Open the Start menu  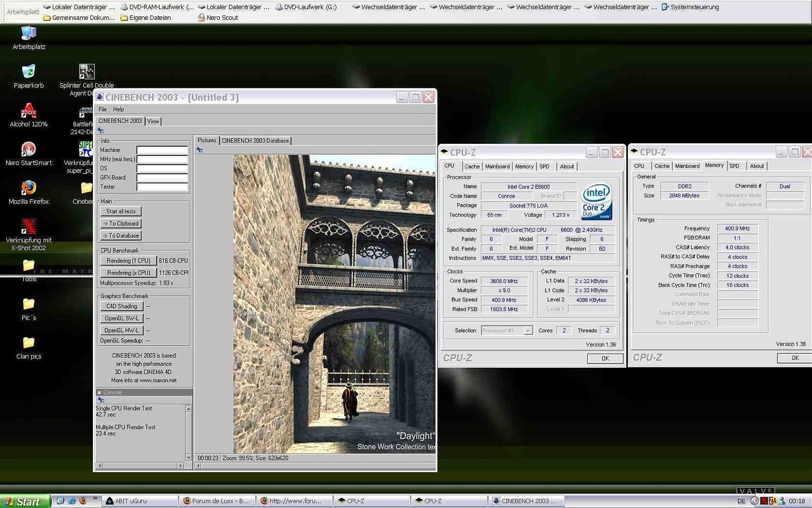click(x=25, y=501)
